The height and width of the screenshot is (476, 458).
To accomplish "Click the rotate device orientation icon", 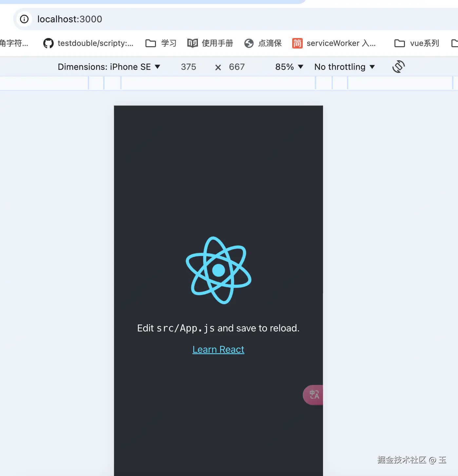I will tap(398, 67).
